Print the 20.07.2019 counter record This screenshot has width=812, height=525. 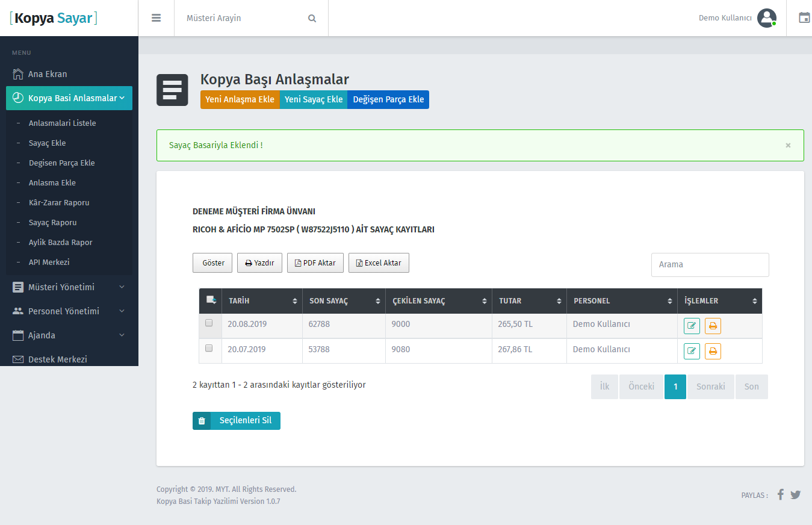713,351
